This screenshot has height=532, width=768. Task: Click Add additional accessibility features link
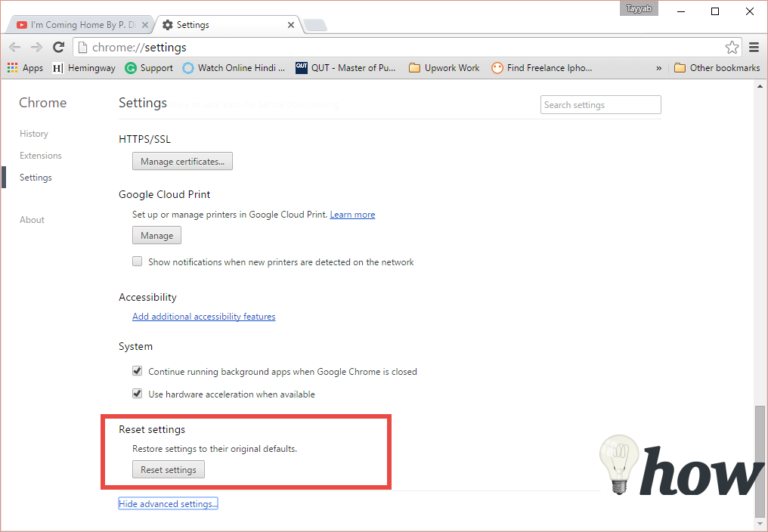pyautogui.click(x=204, y=317)
